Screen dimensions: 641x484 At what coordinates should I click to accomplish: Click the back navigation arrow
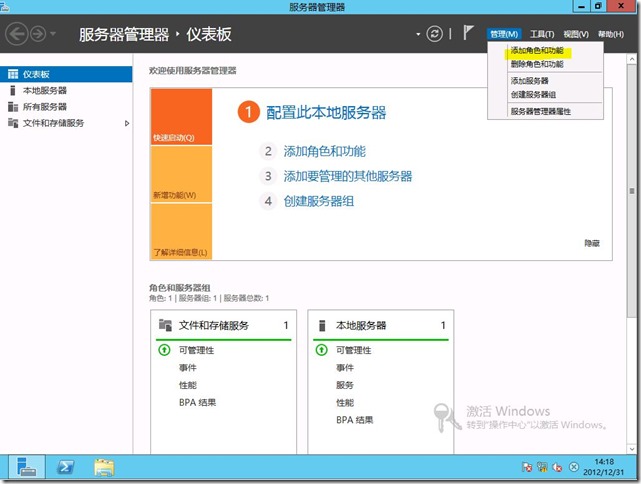tap(16, 34)
